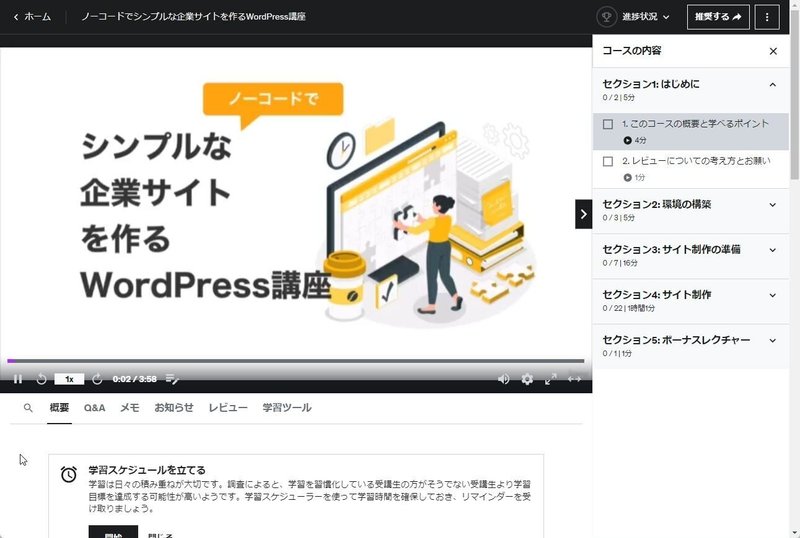Image resolution: width=800 pixels, height=538 pixels.
Task: Expand セクション4: サイト制作
Action: click(x=690, y=301)
